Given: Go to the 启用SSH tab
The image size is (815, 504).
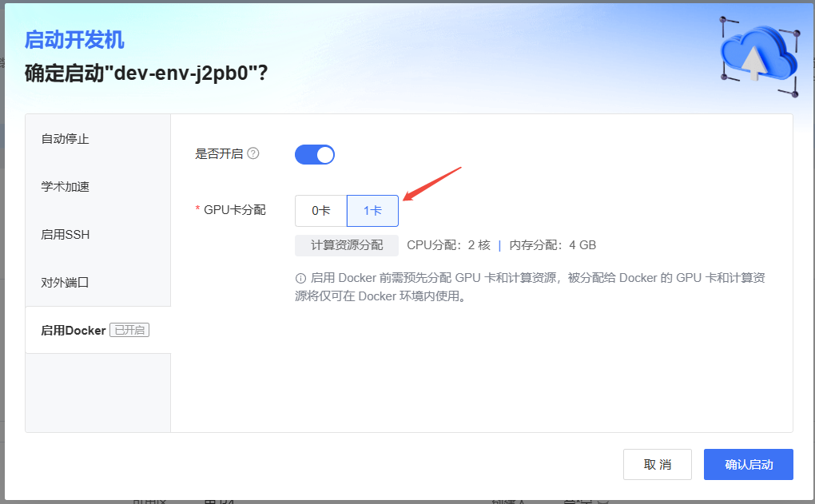Looking at the screenshot, I should [66, 235].
